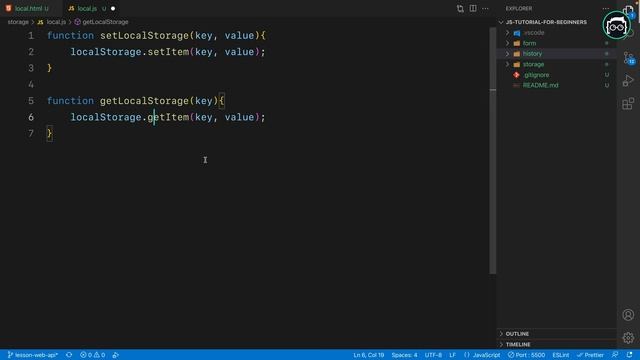Select the storage folder in Explorer
This screenshot has height=360, width=640.
click(557, 64)
